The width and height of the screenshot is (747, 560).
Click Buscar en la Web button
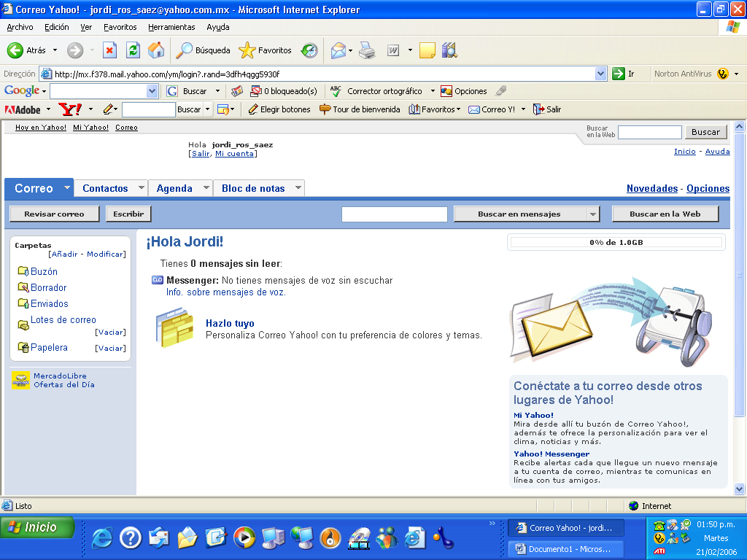(665, 214)
